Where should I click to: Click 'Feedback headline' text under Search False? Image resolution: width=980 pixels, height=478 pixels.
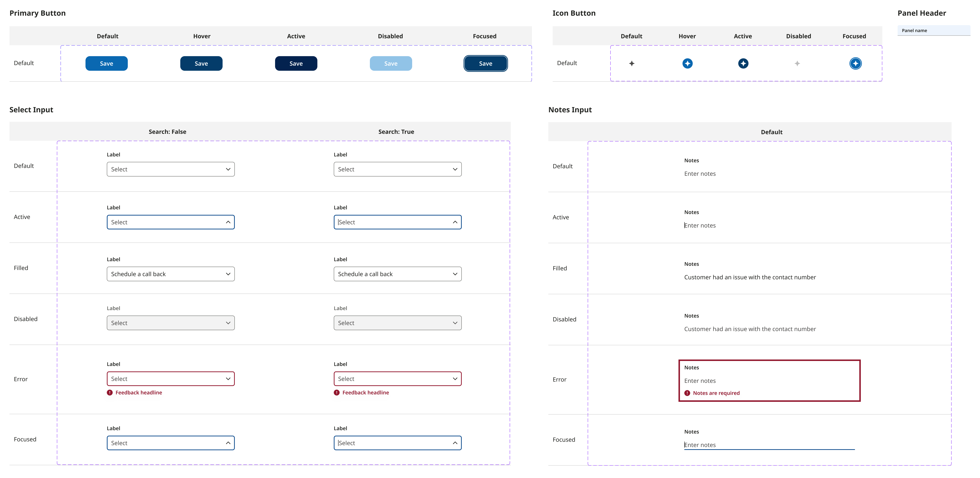(139, 392)
